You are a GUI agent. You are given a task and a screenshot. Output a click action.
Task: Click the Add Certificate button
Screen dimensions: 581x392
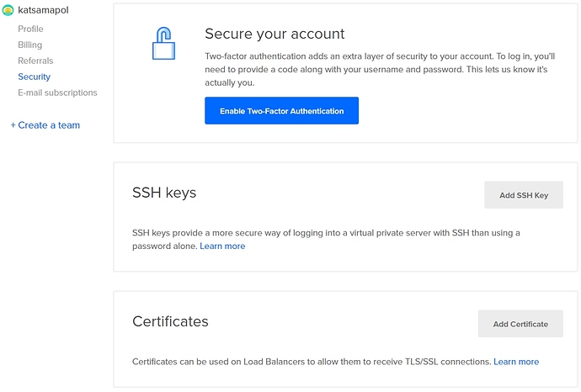(520, 324)
